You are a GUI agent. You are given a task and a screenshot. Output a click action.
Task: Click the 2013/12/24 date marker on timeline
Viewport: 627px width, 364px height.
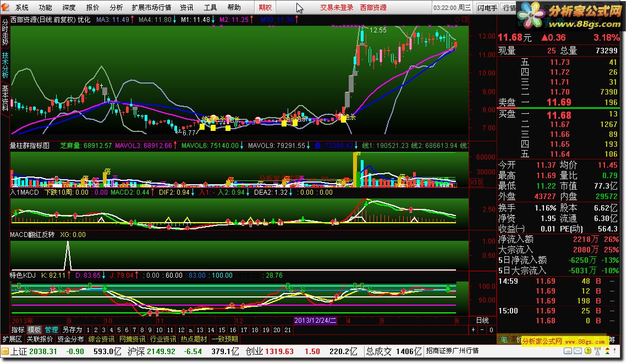315,321
